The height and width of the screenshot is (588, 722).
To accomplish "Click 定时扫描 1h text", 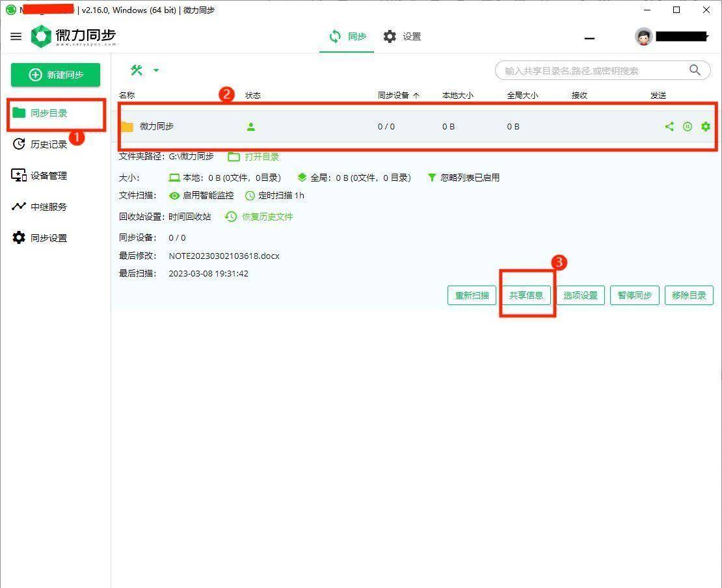I will click(281, 195).
